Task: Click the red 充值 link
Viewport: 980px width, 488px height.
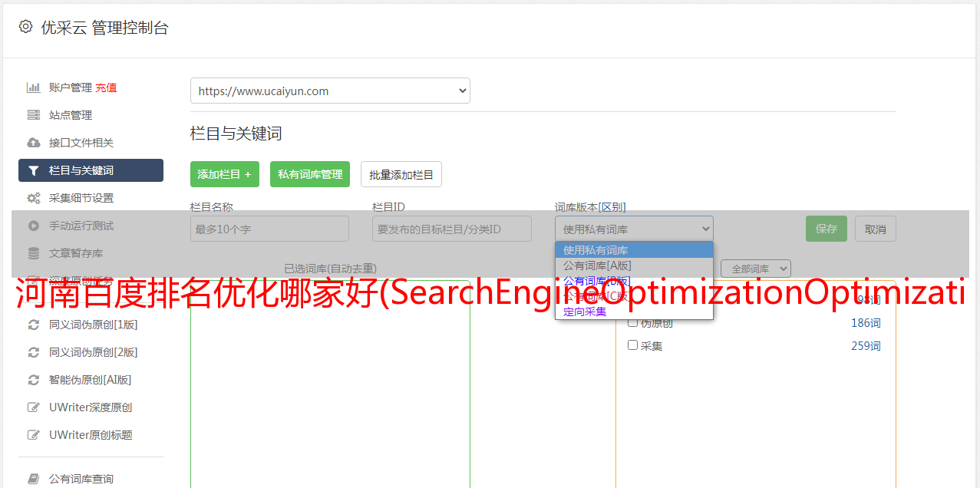Action: click(106, 87)
